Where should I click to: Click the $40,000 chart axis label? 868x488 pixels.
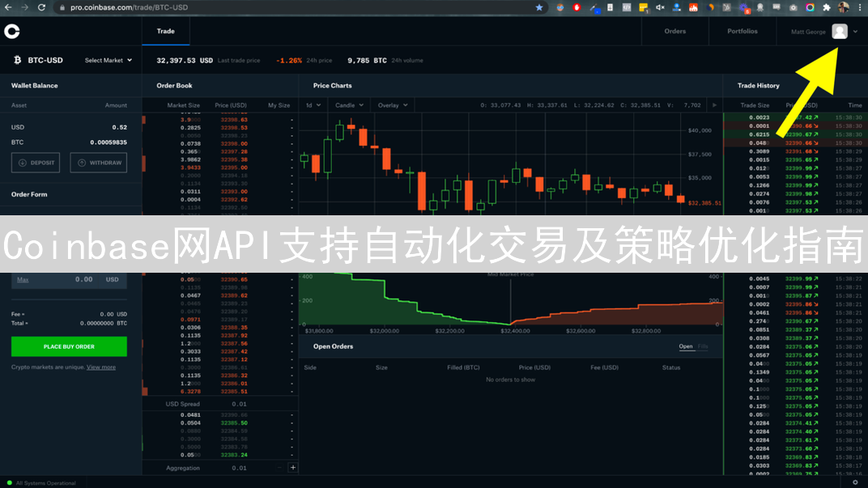pos(700,130)
